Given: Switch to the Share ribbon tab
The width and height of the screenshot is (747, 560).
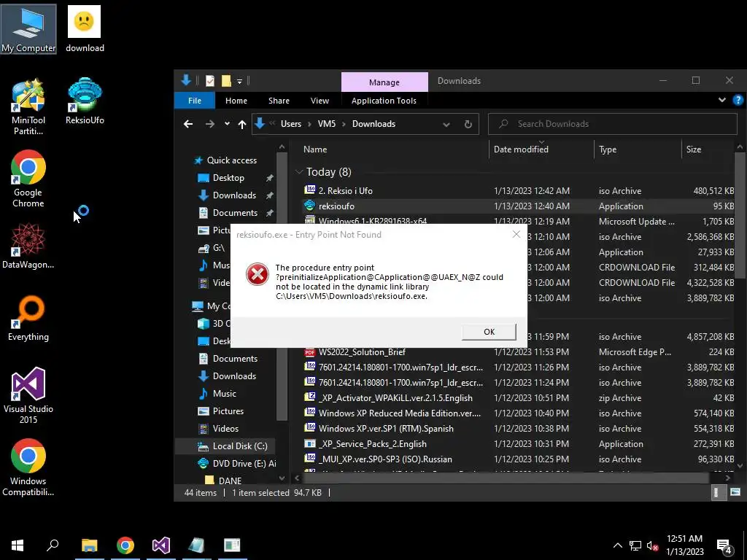Looking at the screenshot, I should tap(279, 101).
